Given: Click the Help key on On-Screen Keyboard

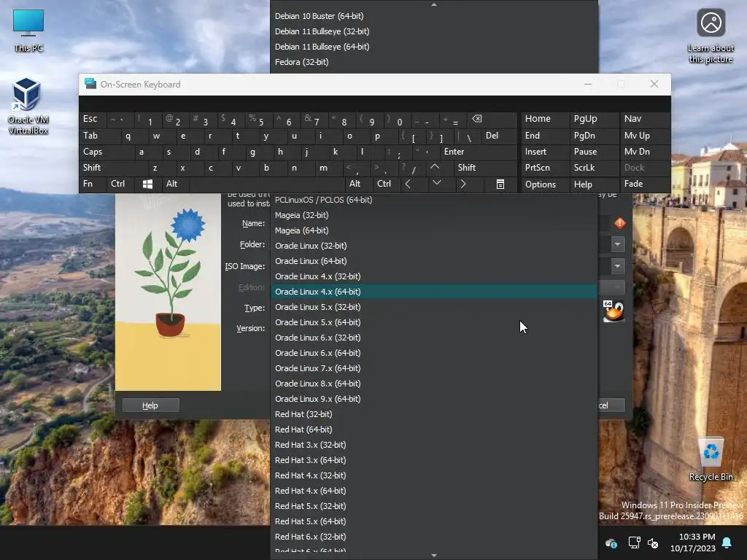Looking at the screenshot, I should [x=594, y=184].
